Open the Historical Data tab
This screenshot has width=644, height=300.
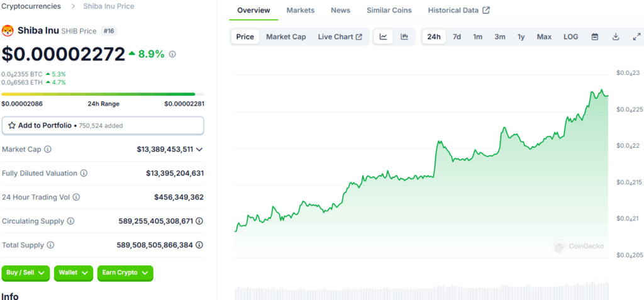pyautogui.click(x=458, y=10)
